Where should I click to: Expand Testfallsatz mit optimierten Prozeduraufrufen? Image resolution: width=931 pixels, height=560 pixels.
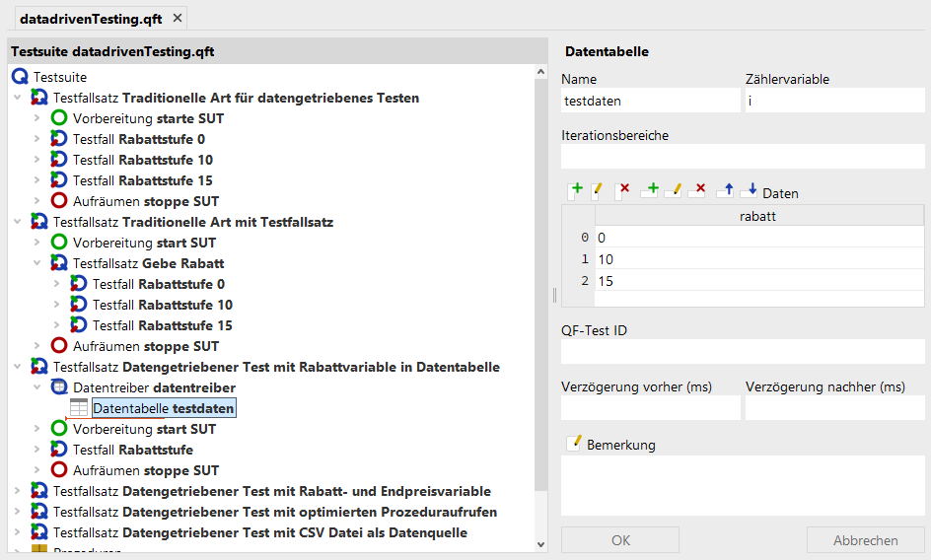[x=18, y=512]
